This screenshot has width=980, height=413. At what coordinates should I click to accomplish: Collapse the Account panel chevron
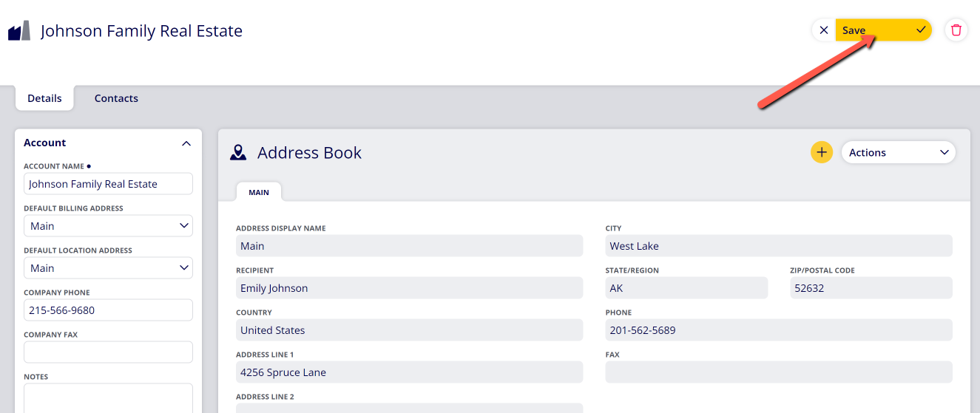click(186, 143)
